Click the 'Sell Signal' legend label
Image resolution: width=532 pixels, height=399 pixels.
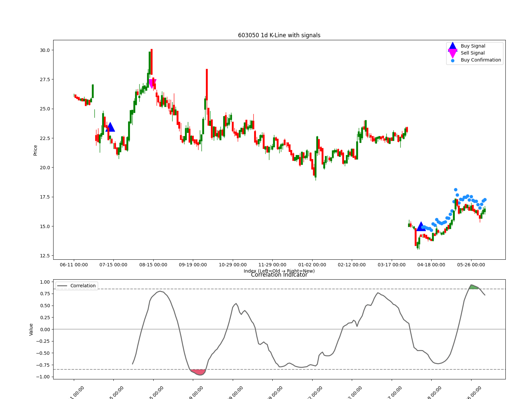click(x=472, y=53)
